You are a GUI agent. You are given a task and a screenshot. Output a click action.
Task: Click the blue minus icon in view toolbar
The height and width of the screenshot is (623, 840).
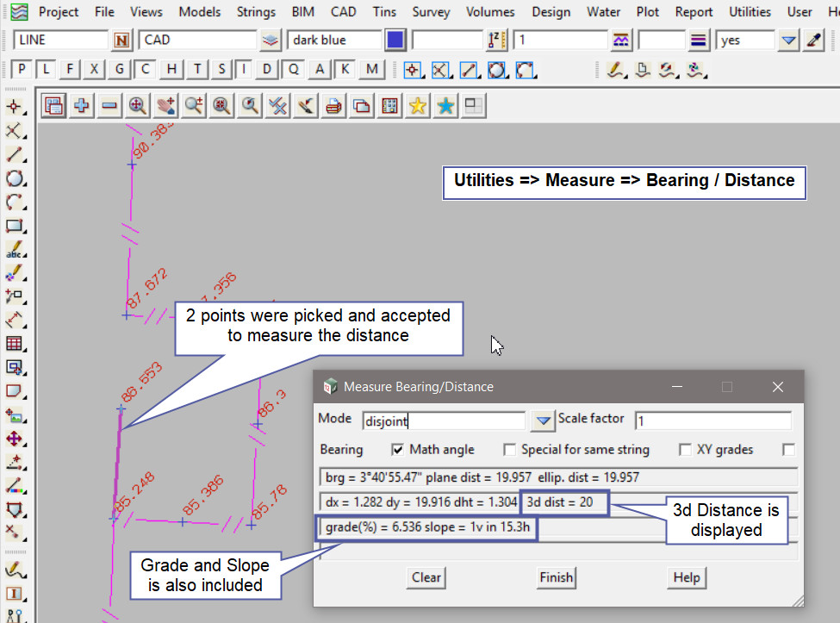coord(109,105)
